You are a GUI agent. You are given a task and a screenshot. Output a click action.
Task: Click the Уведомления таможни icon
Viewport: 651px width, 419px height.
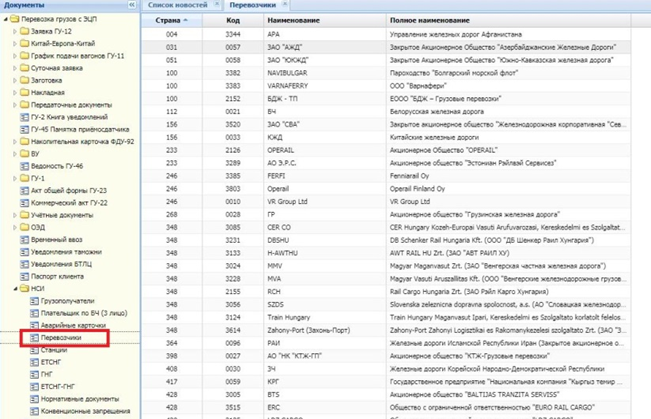coord(24,252)
